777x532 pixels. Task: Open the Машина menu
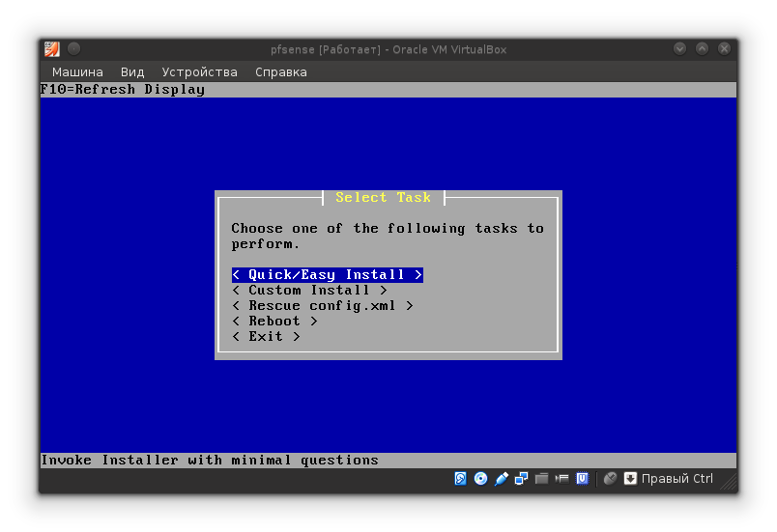(x=78, y=72)
